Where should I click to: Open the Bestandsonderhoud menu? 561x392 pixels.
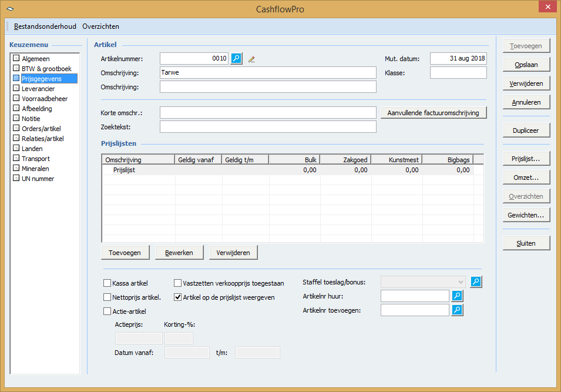click(45, 26)
